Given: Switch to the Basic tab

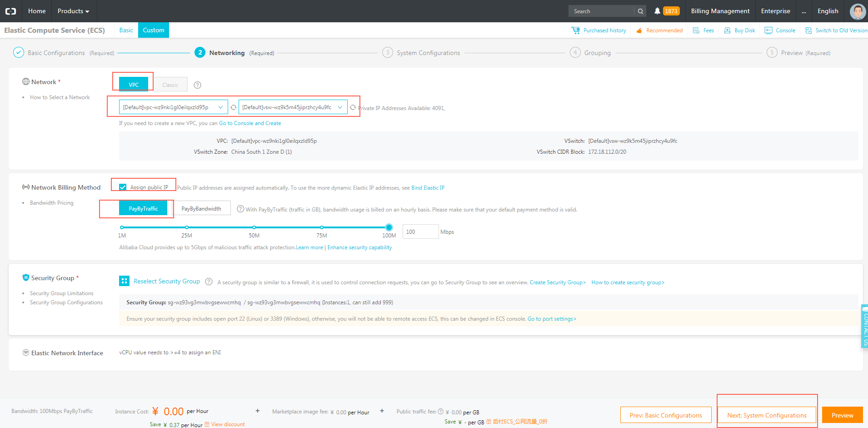Looking at the screenshot, I should [x=126, y=30].
